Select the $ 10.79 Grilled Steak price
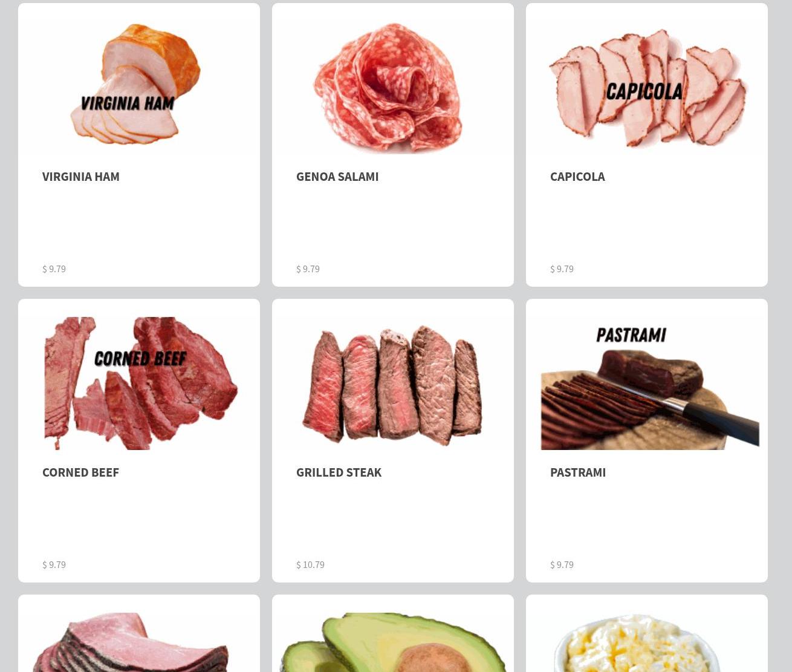This screenshot has height=672, width=792. click(310, 564)
